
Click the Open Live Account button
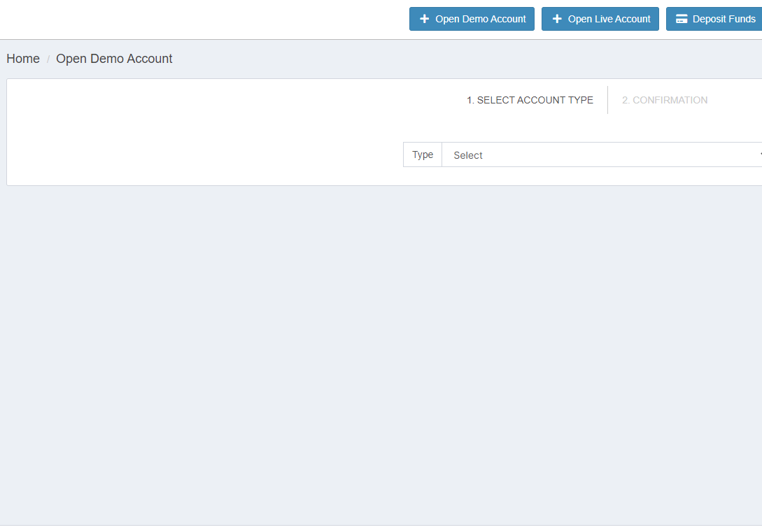600,19
